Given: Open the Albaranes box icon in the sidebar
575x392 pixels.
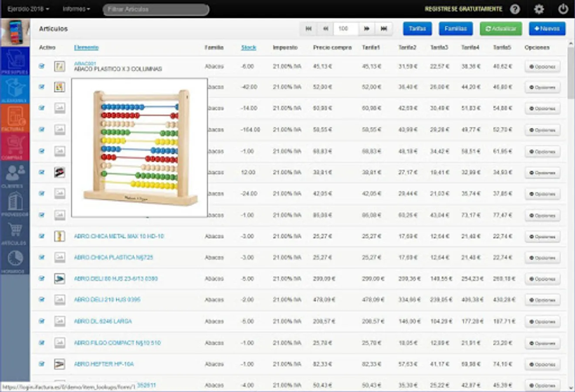Looking at the screenshot, I should pos(15,90).
